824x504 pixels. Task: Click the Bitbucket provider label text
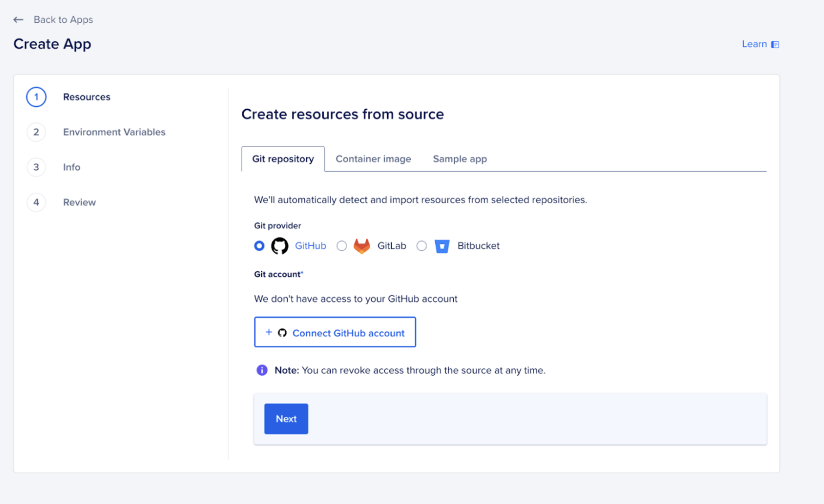[x=478, y=246]
